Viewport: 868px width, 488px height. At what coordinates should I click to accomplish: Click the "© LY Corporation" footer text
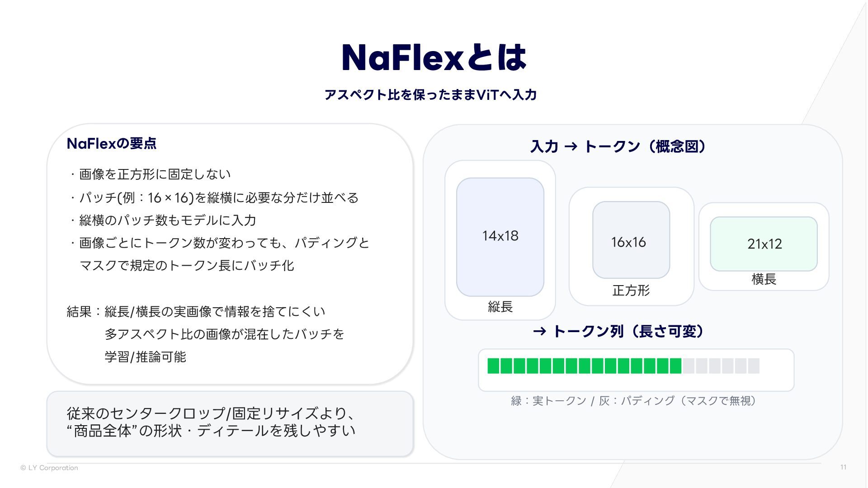coord(49,468)
